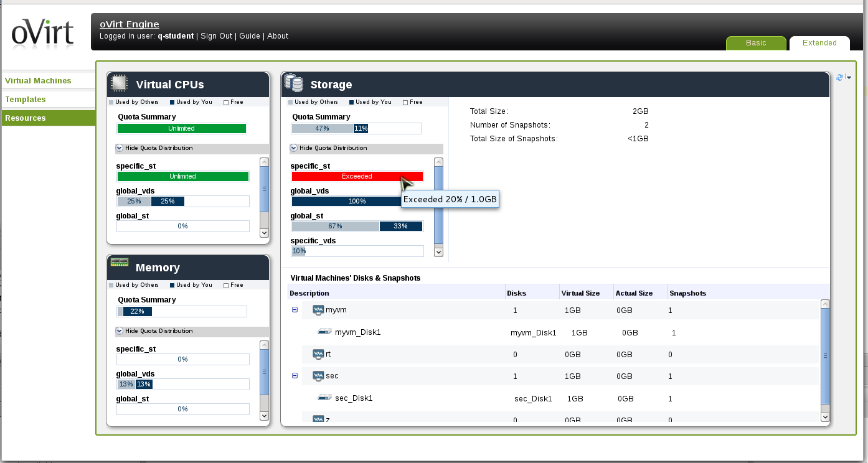Click the Sign Out link
The image size is (868, 463).
pyautogui.click(x=216, y=36)
